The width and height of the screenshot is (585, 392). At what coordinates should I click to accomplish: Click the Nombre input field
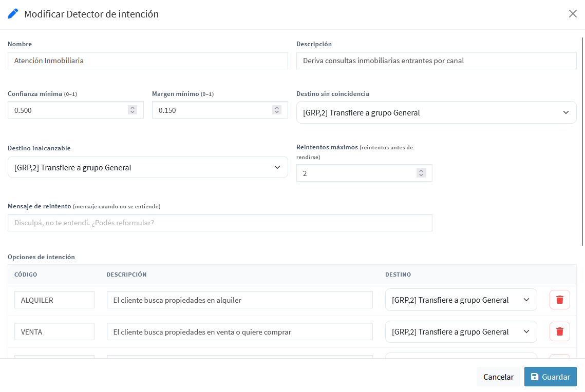coord(148,61)
